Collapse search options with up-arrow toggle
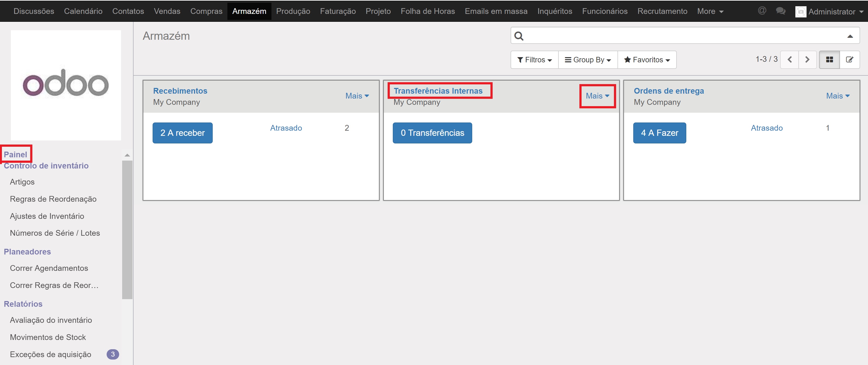The height and width of the screenshot is (365, 868). click(x=850, y=36)
